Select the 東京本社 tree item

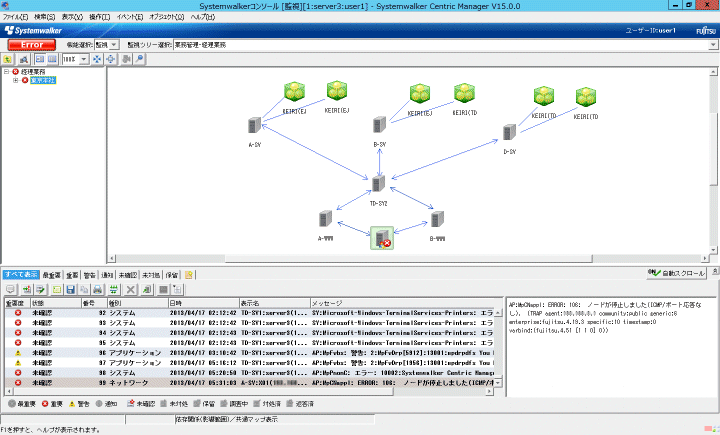43,80
